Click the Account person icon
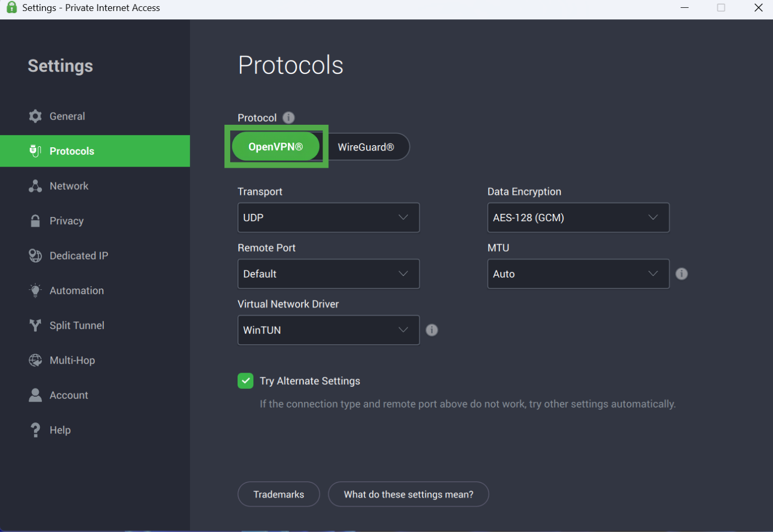Image resolution: width=773 pixels, height=532 pixels. pos(35,395)
